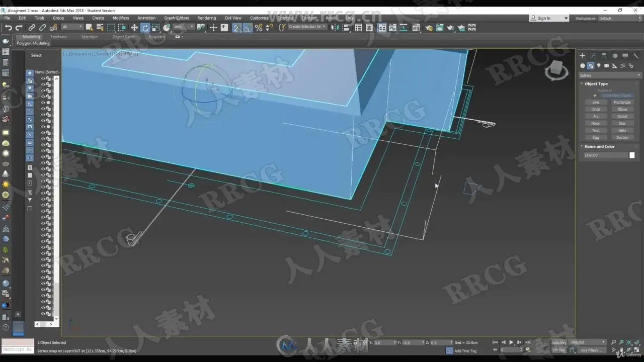Switch to the Object Paint ribbon tab

tap(123, 37)
